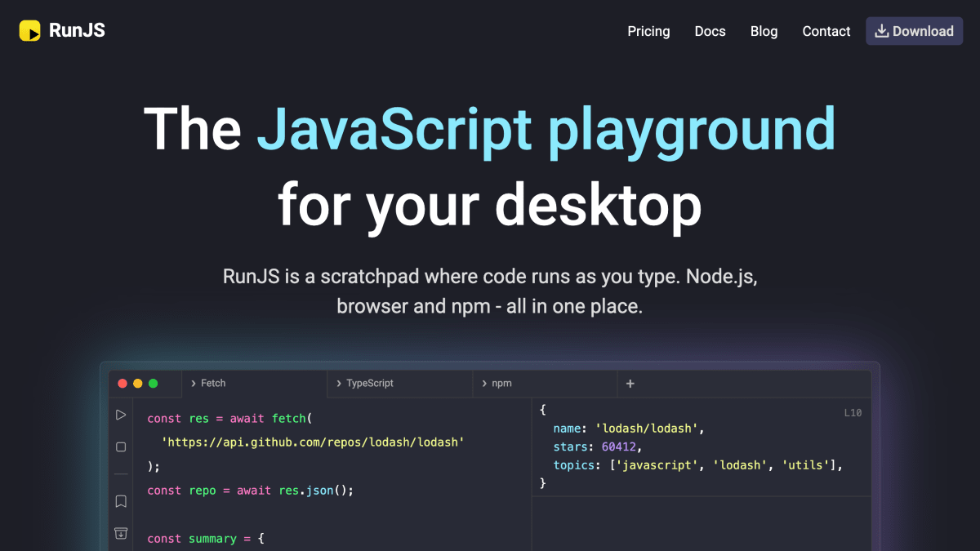Click the 'stars: 60412' output line
Screen dimensions: 980x551
tap(598, 447)
